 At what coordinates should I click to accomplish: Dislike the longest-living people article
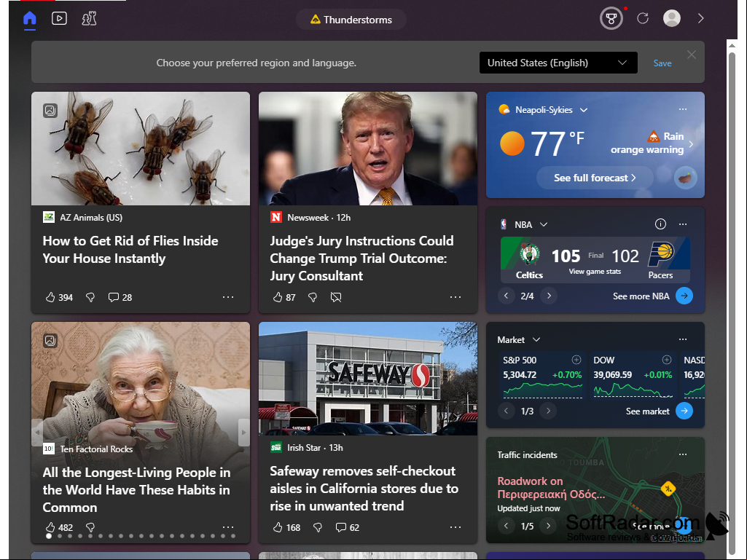(90, 527)
